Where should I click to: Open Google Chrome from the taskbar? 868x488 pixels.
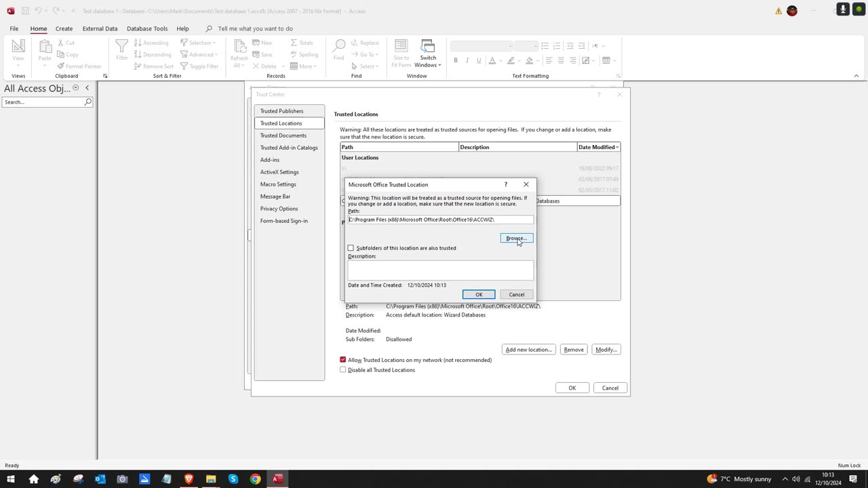[x=255, y=479]
